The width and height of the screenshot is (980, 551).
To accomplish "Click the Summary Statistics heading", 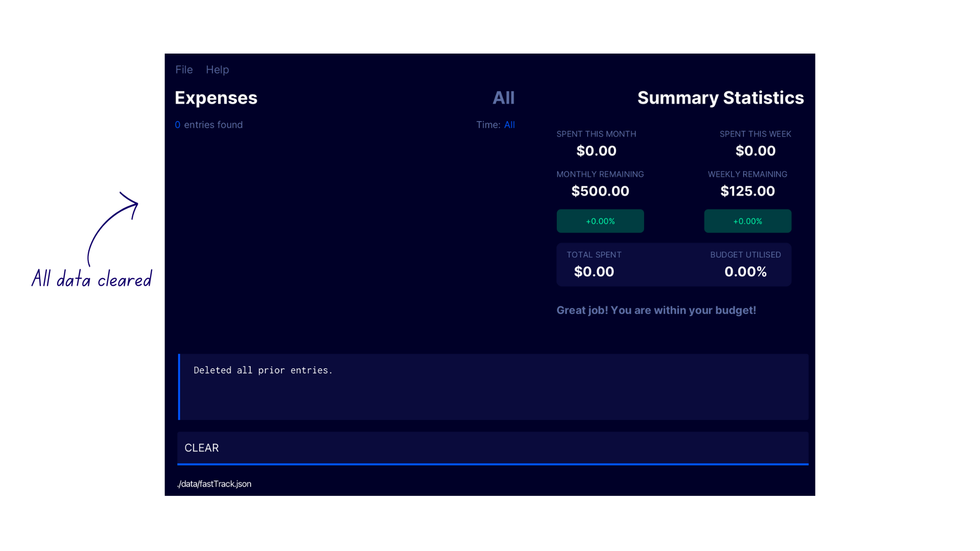I will 720,98.
